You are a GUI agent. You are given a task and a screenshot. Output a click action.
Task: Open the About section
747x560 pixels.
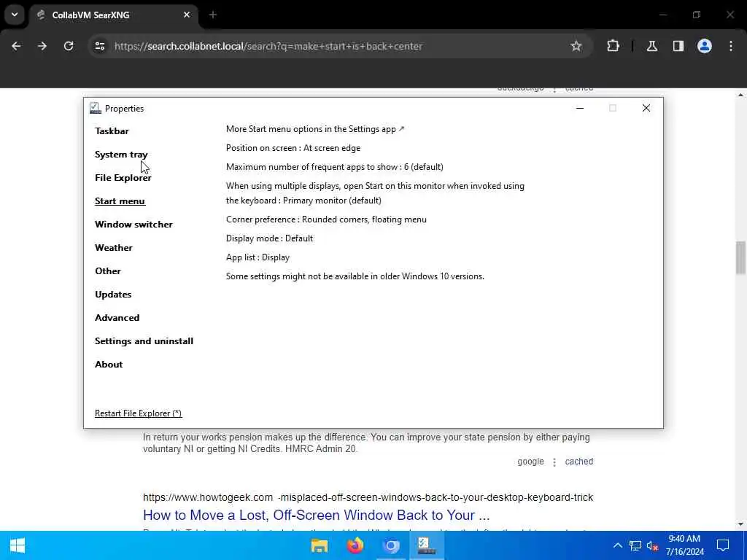coord(109,365)
